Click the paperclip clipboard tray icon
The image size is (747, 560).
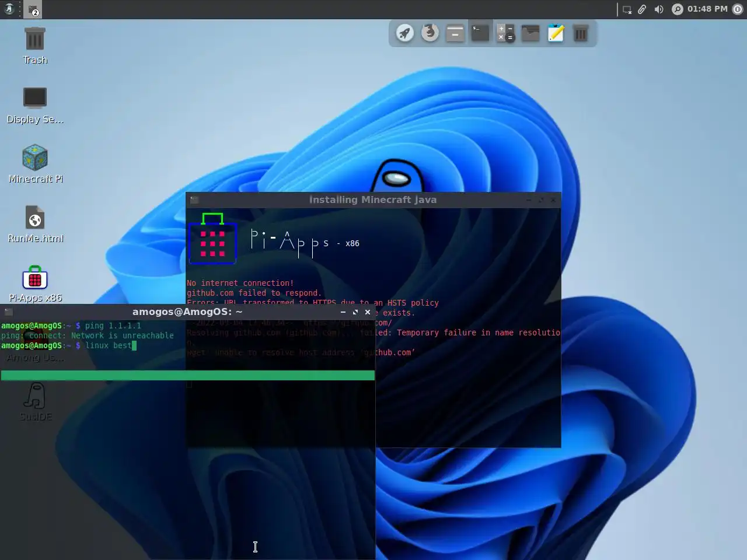(642, 9)
